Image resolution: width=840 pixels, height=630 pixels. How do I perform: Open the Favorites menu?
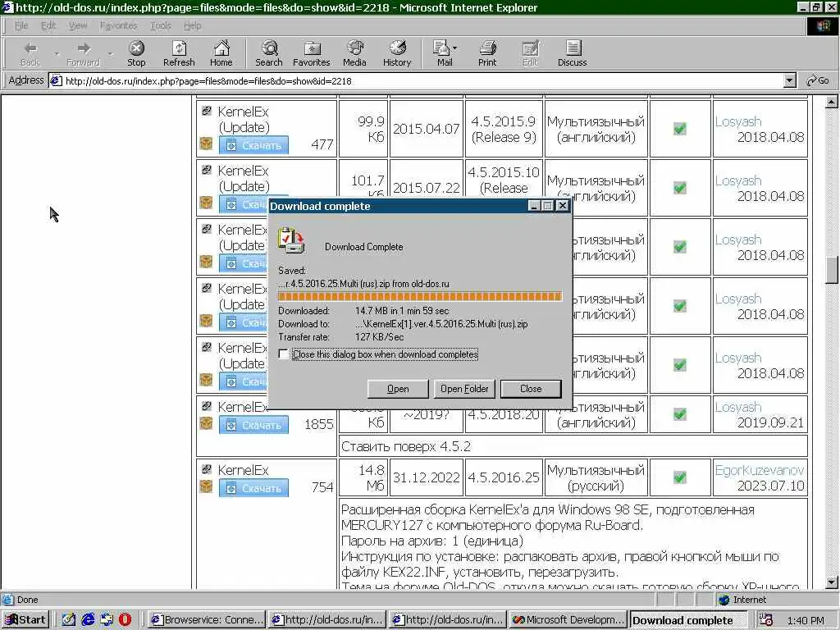[118, 25]
